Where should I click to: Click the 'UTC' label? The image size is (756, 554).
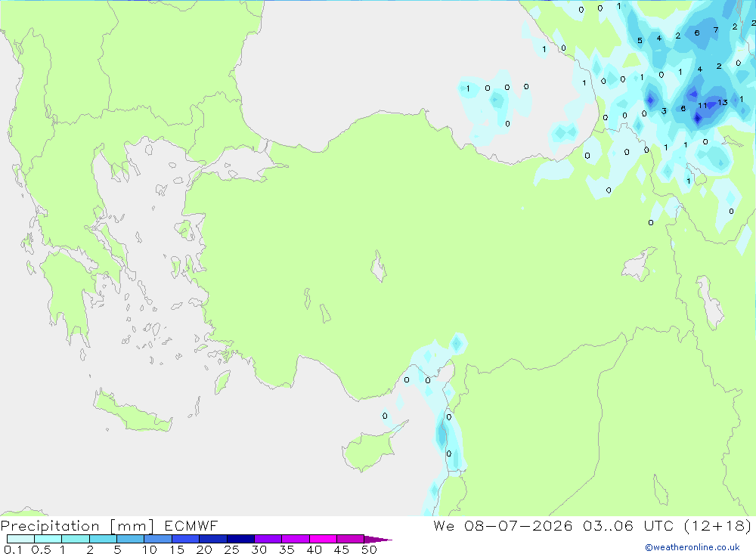coord(658,525)
